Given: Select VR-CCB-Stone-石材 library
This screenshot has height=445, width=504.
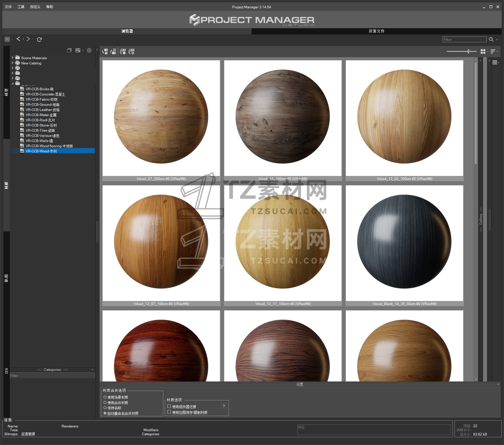Looking at the screenshot, I should point(41,125).
